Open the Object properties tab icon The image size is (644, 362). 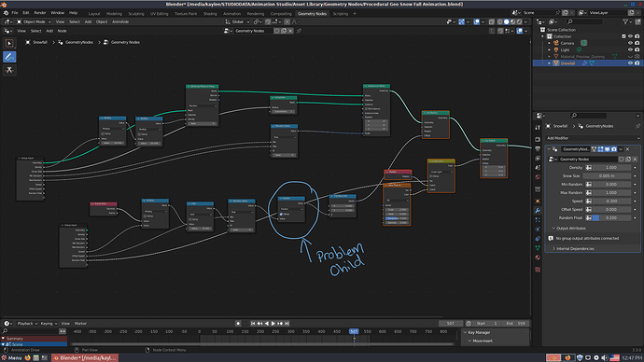coord(538,201)
